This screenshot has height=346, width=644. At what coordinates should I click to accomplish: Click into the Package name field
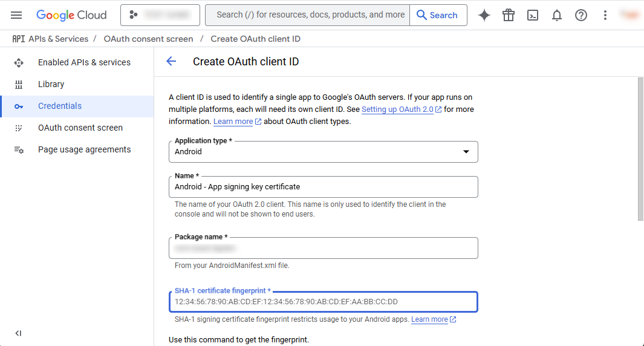(x=324, y=248)
